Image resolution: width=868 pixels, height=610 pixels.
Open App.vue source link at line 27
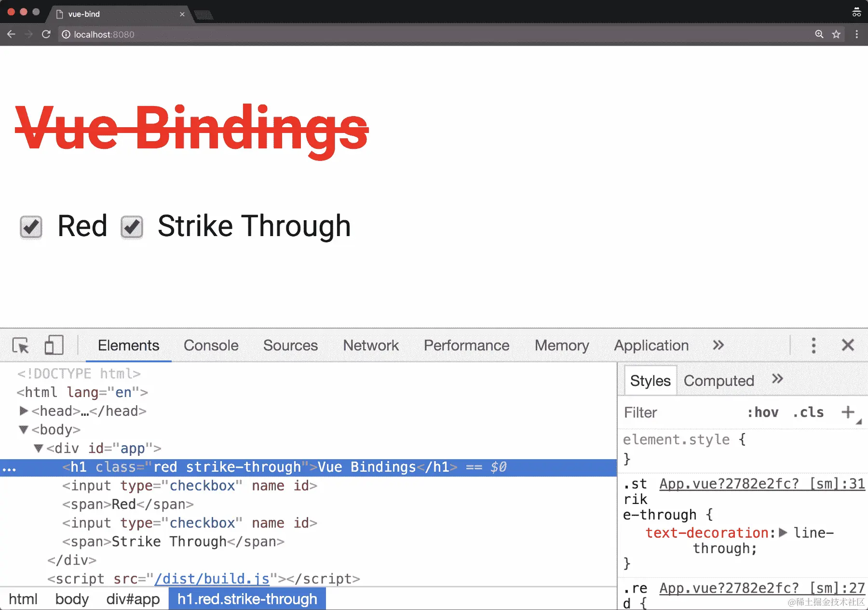point(762,588)
